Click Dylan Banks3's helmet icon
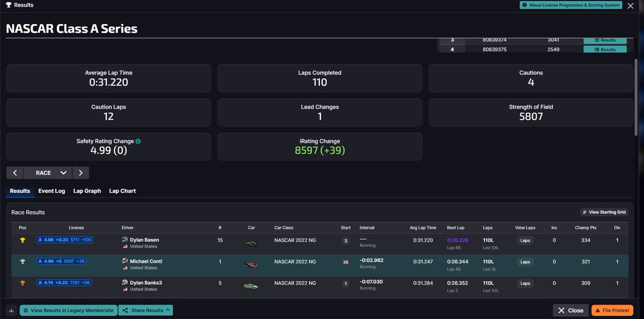The height and width of the screenshot is (319, 644). (125, 282)
